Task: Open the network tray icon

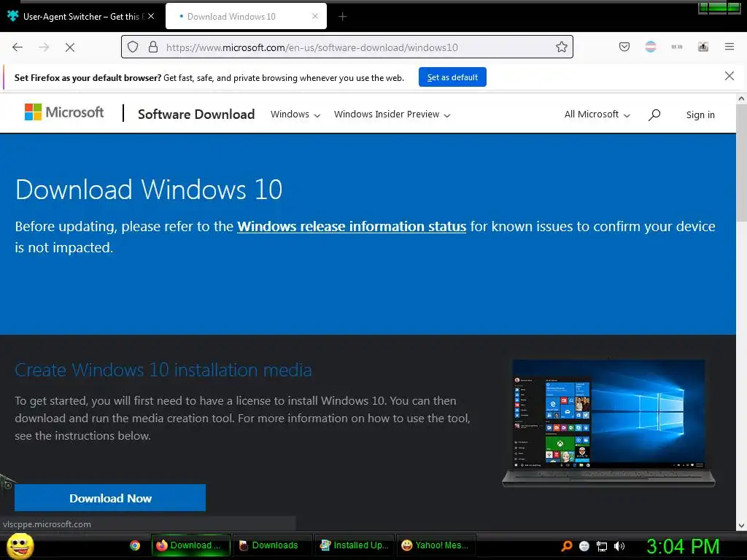Action: coord(602,547)
